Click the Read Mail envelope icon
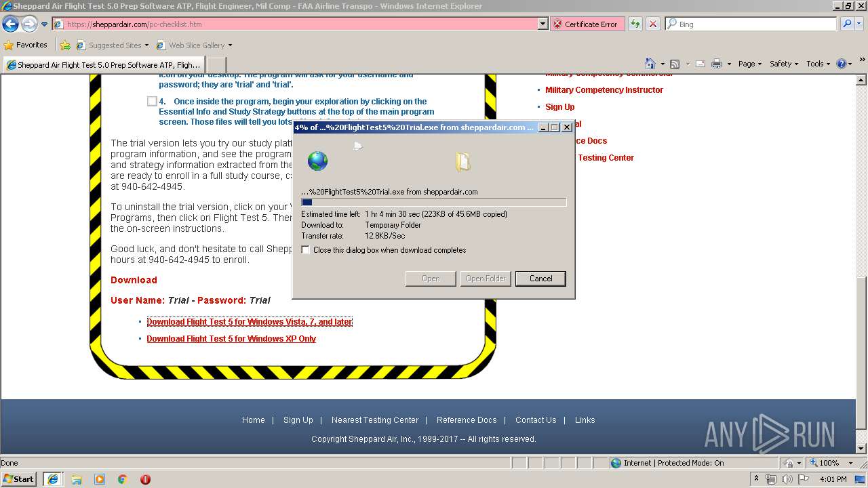 click(x=700, y=64)
